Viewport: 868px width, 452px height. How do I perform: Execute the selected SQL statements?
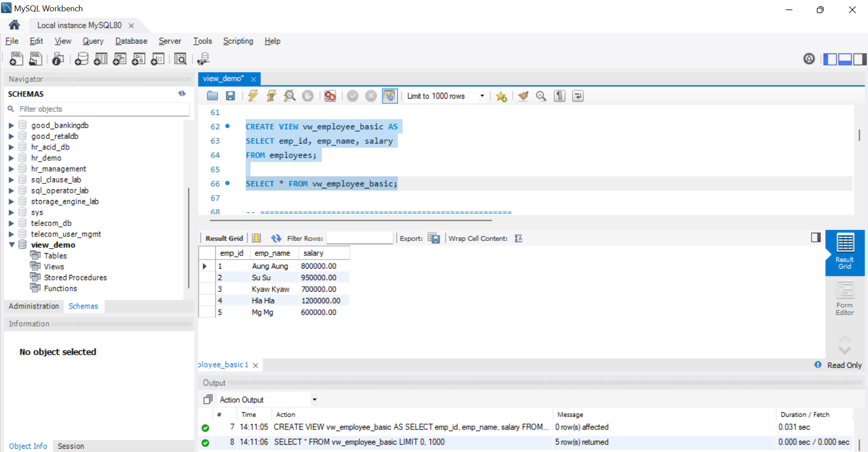tap(253, 96)
